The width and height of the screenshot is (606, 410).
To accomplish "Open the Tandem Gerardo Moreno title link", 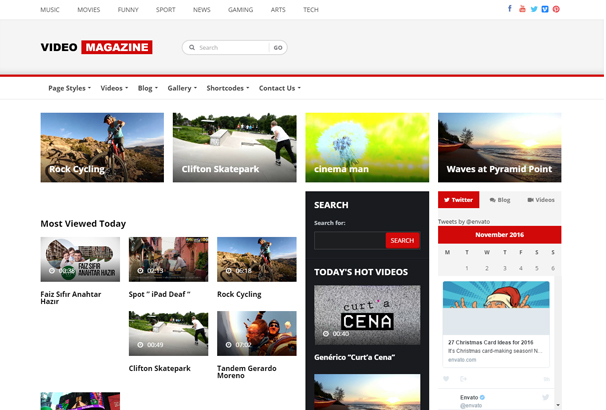I will (247, 372).
